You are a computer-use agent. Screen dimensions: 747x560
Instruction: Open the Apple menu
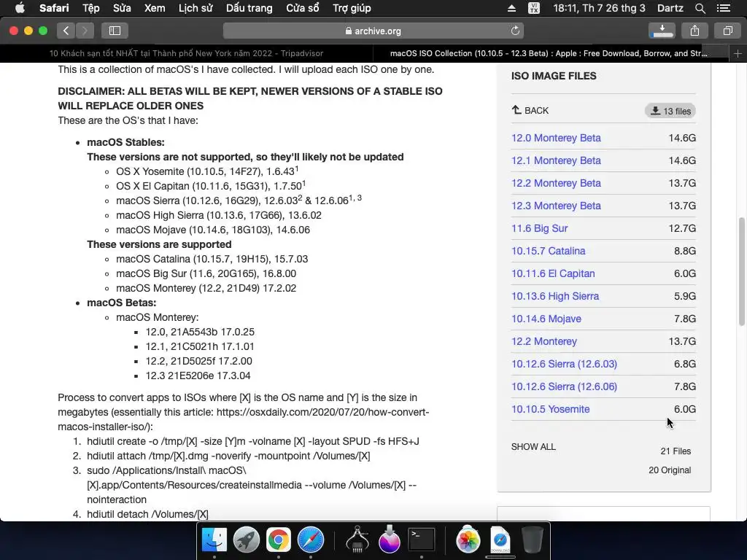tap(20, 8)
